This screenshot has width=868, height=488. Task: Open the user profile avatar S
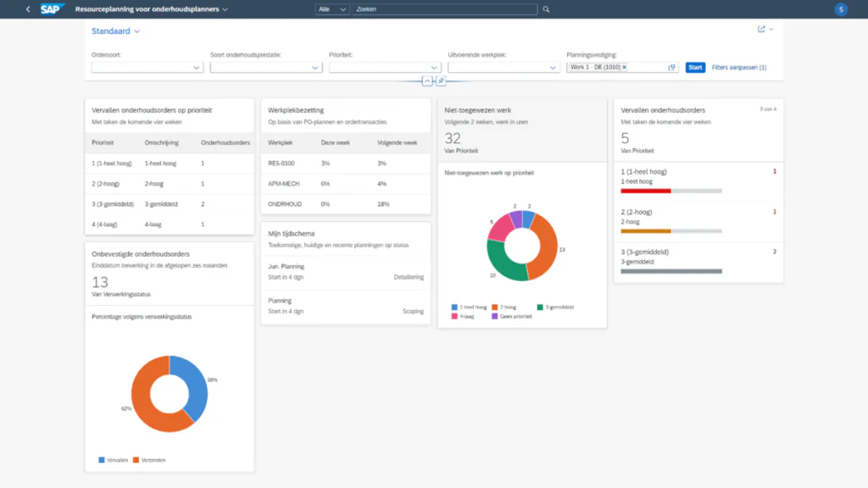click(x=841, y=8)
